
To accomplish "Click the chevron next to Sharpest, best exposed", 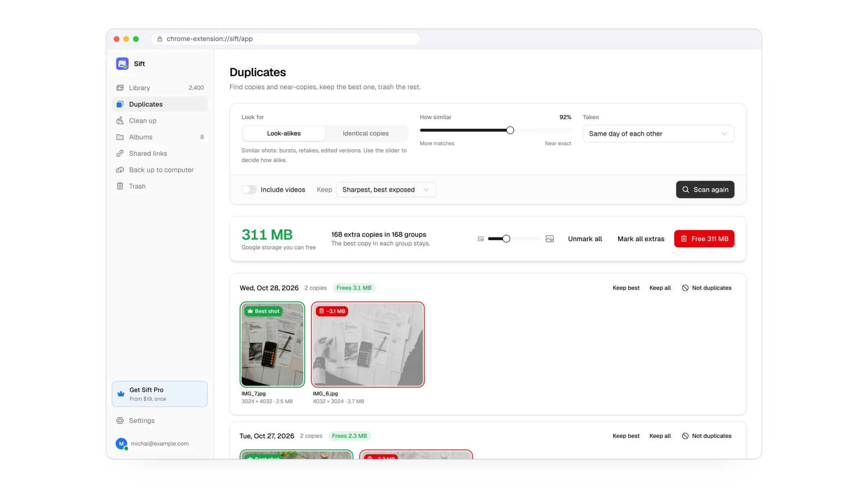I will (426, 190).
